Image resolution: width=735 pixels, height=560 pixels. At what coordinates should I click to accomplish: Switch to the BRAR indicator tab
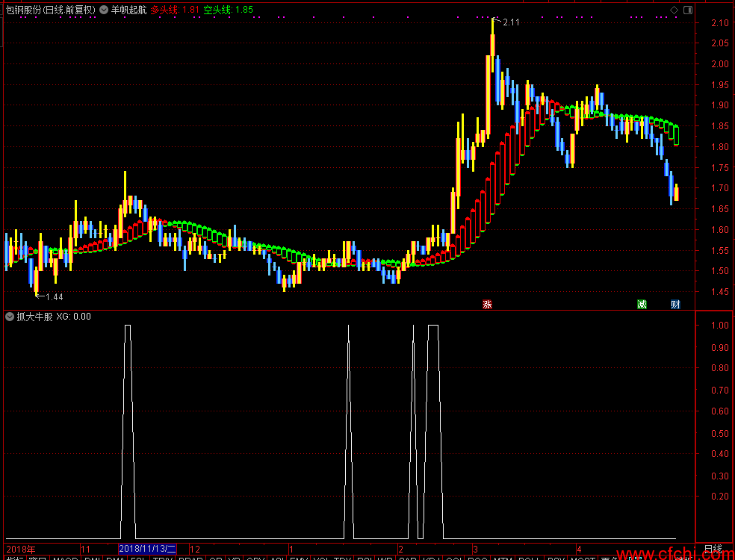[x=190, y=558]
